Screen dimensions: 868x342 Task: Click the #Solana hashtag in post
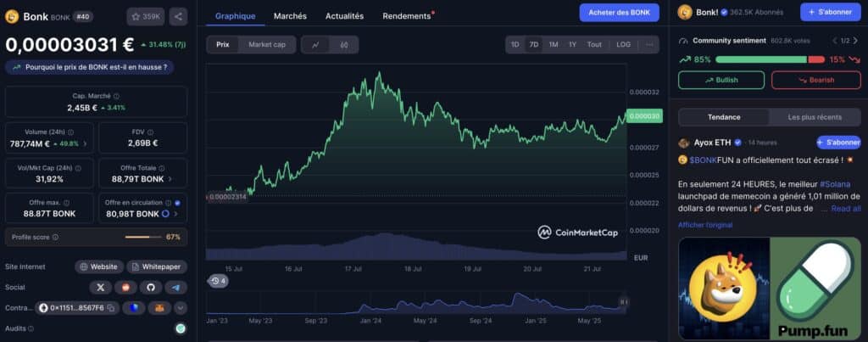(x=835, y=185)
